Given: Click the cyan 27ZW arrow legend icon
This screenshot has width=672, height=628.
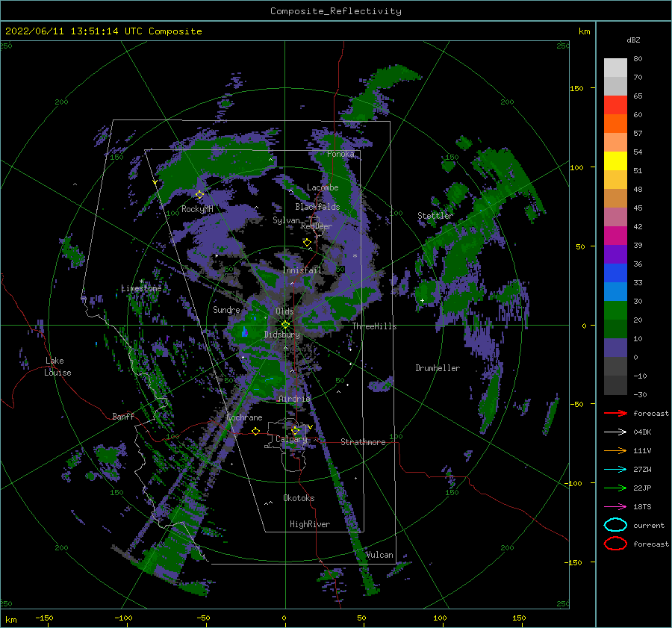Looking at the screenshot, I should pyautogui.click(x=615, y=470).
